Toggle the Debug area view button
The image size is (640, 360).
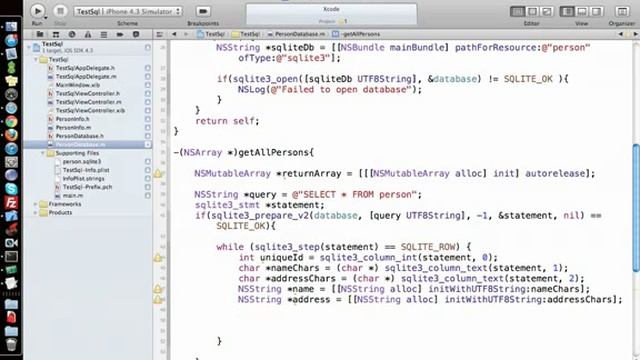pyautogui.click(x=582, y=11)
